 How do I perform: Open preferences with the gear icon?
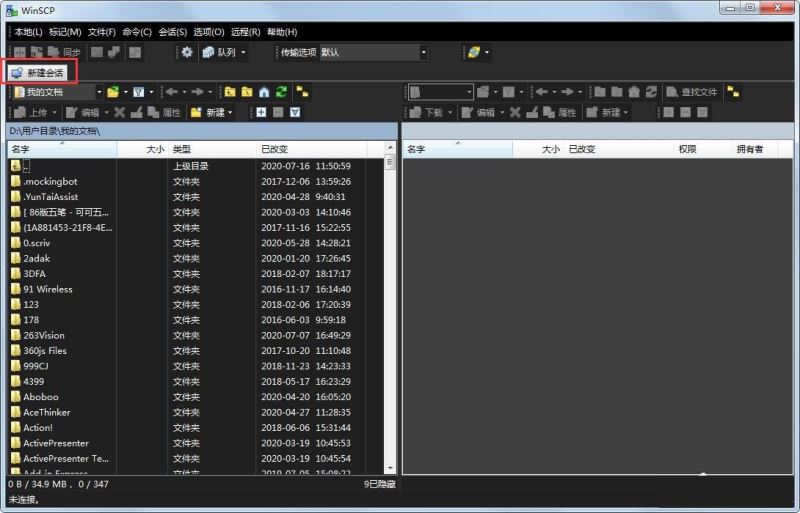click(x=186, y=52)
